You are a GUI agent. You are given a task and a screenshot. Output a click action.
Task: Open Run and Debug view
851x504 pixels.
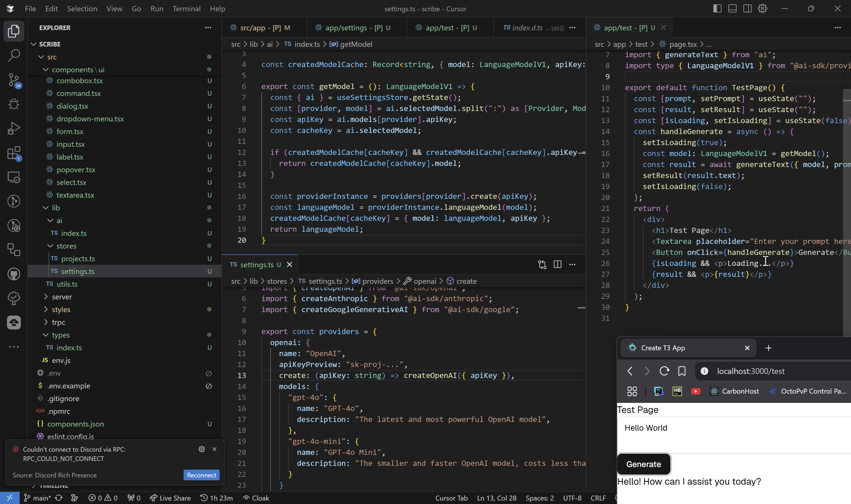(x=14, y=128)
